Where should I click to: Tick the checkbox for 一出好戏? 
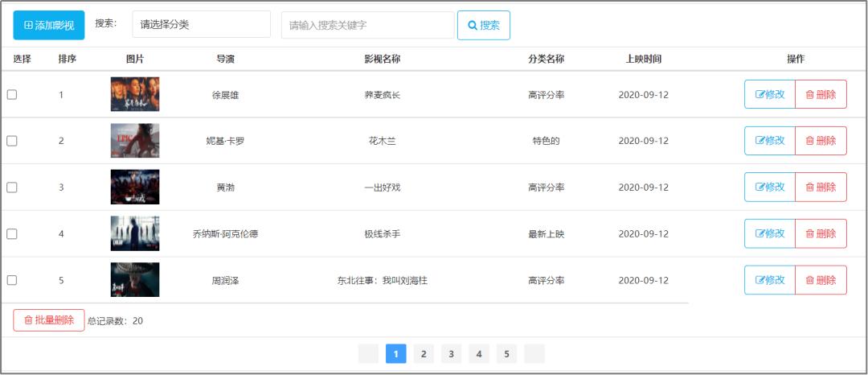point(11,187)
